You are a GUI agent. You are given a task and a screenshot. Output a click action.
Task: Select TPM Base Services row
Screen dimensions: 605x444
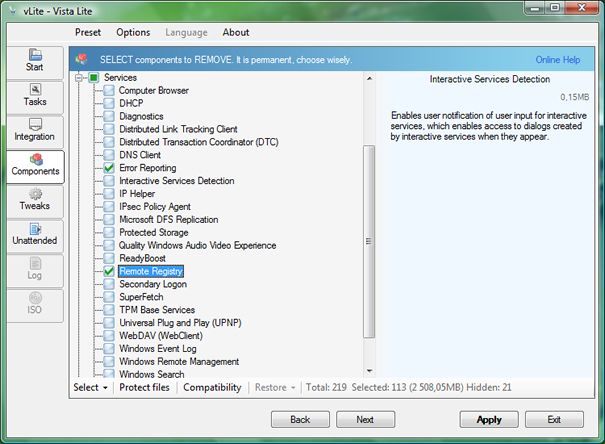(x=157, y=310)
